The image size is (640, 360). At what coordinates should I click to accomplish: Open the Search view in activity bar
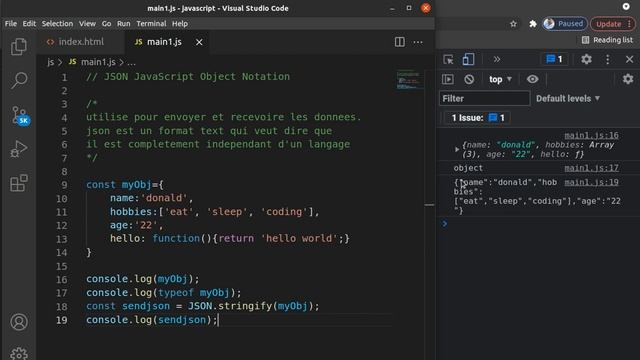coord(19,80)
